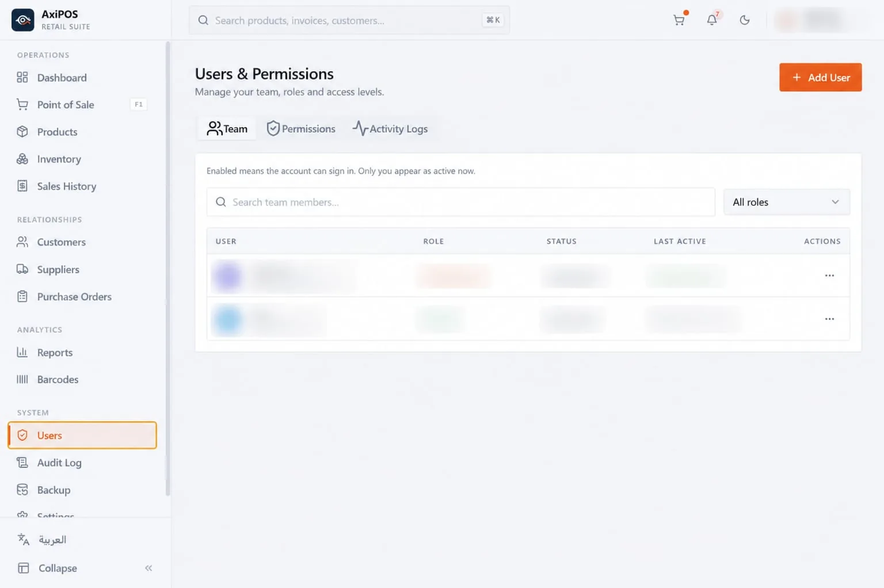The height and width of the screenshot is (588, 884).
Task: Click the AxiPOS eye logo icon
Action: point(23,20)
